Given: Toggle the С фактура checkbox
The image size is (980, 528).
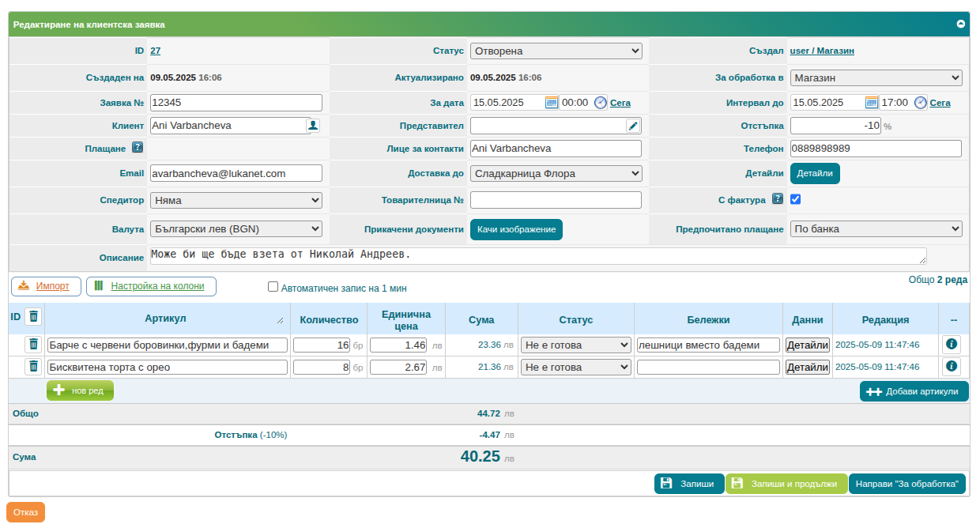Looking at the screenshot, I should click(796, 199).
